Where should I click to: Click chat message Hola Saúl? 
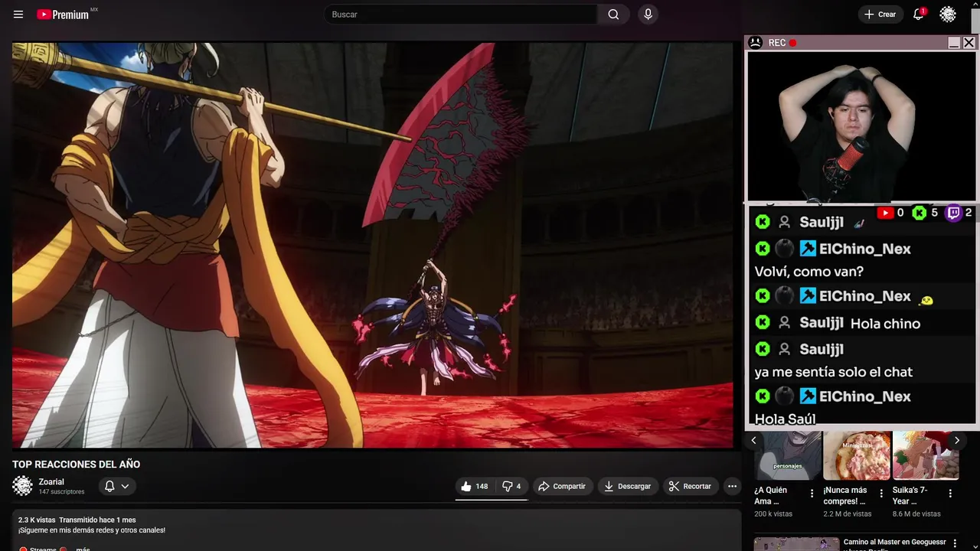[785, 419]
